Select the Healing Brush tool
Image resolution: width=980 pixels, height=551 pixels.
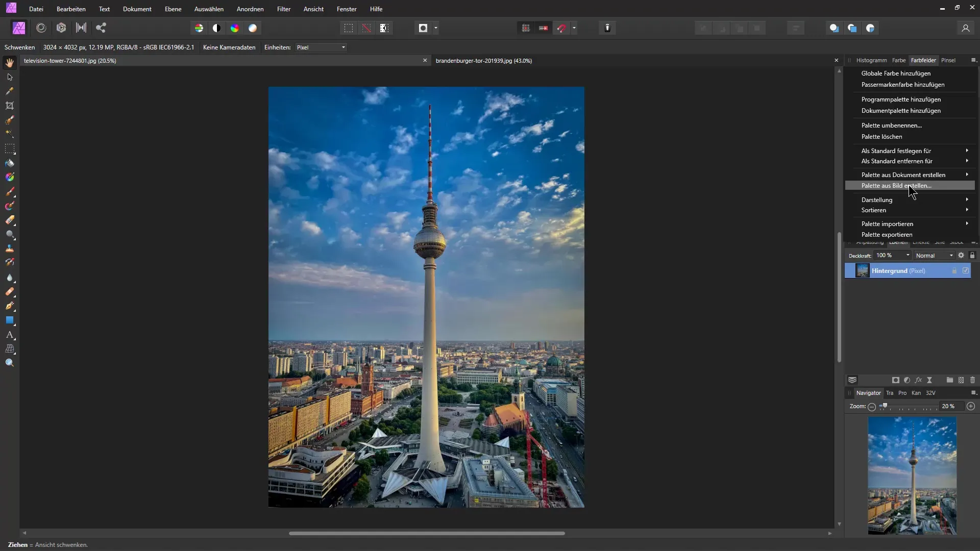pos(9,292)
